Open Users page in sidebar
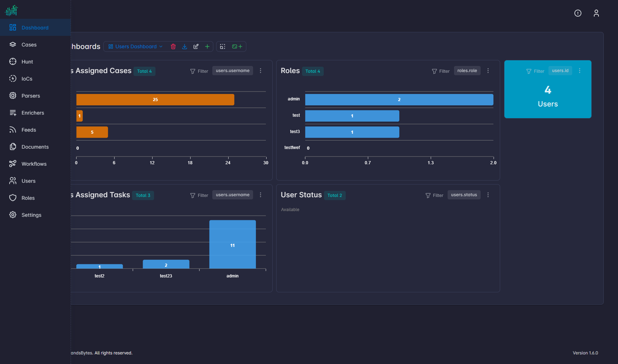The height and width of the screenshot is (364, 618). (x=35, y=181)
